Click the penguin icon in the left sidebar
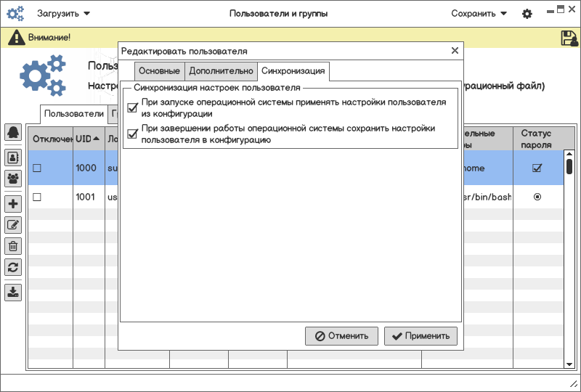The height and width of the screenshot is (392, 581). [13, 132]
